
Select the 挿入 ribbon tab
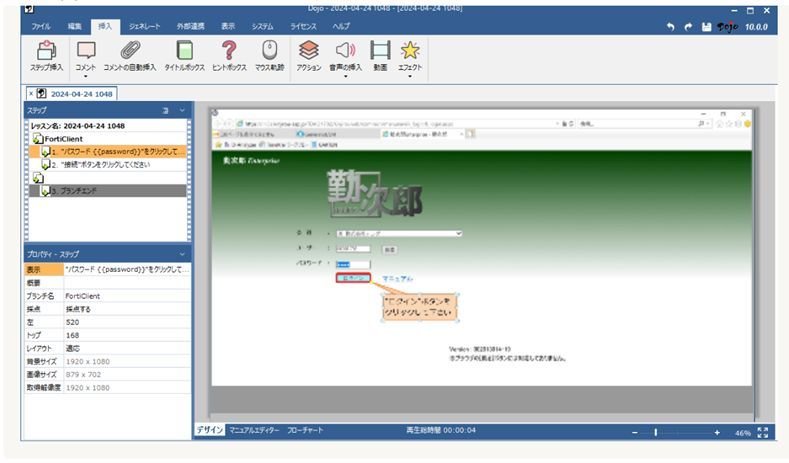coord(105,26)
